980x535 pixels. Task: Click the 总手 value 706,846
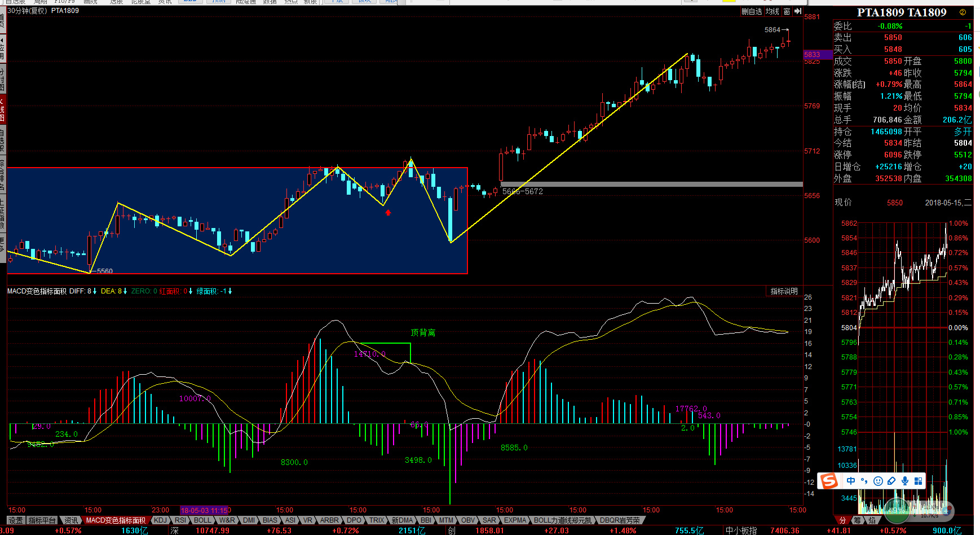888,120
